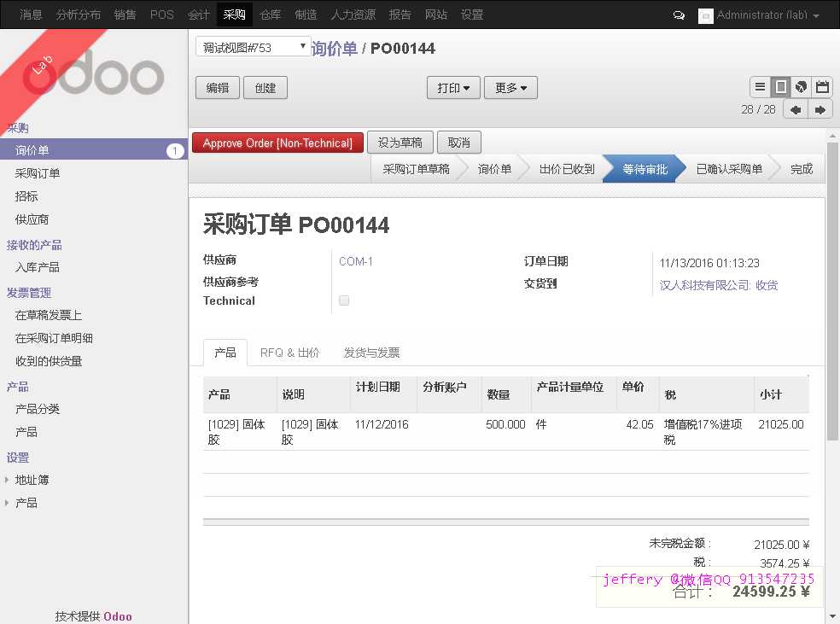Open the 更多 dropdown
This screenshot has width=840, height=624.
510,88
